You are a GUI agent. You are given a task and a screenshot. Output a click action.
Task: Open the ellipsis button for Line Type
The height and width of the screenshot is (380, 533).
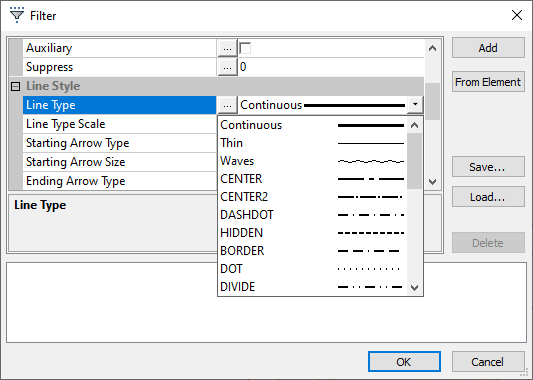227,105
